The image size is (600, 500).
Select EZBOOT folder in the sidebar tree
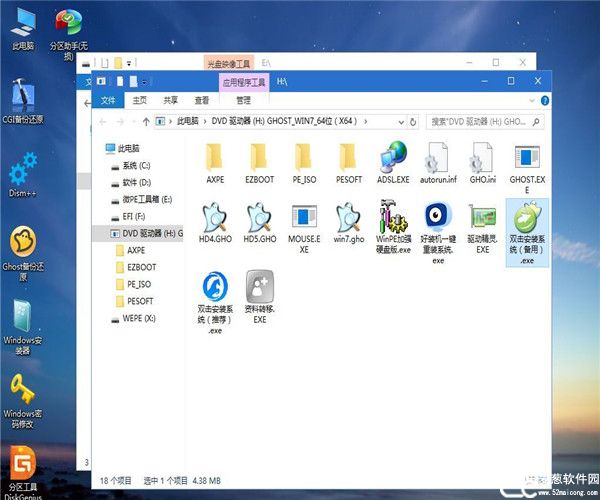[x=141, y=267]
